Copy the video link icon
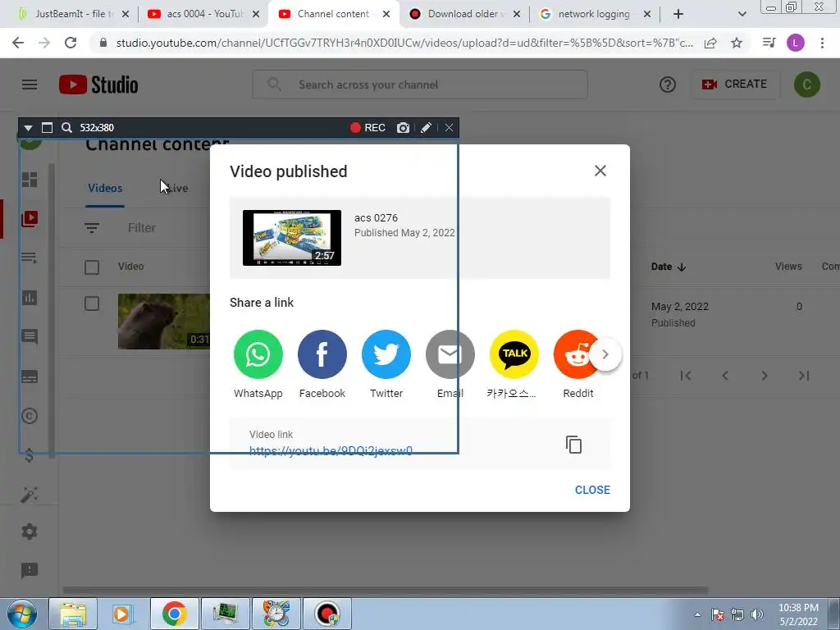The image size is (840, 630). 573,445
